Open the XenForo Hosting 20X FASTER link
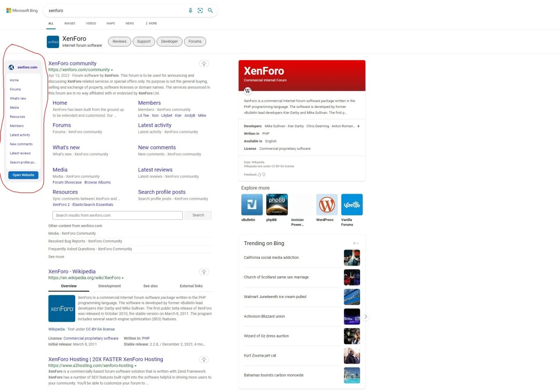The image size is (560, 392). click(105, 359)
